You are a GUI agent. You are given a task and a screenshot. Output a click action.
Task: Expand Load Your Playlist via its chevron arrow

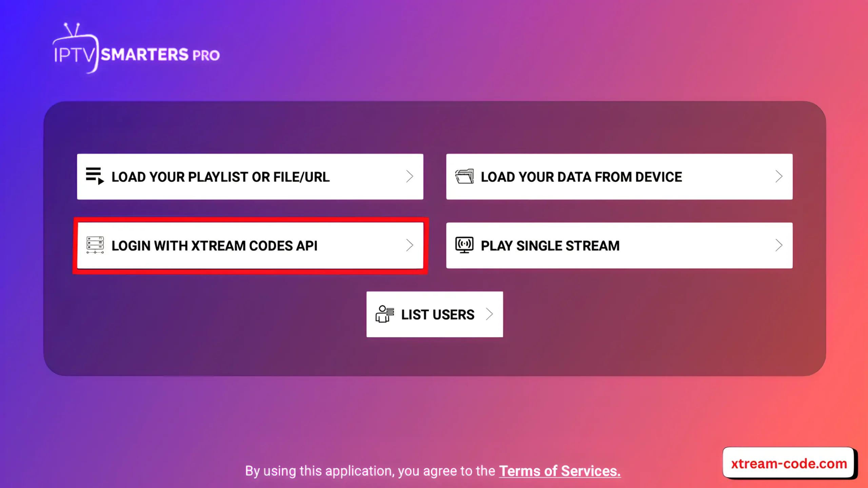(410, 176)
